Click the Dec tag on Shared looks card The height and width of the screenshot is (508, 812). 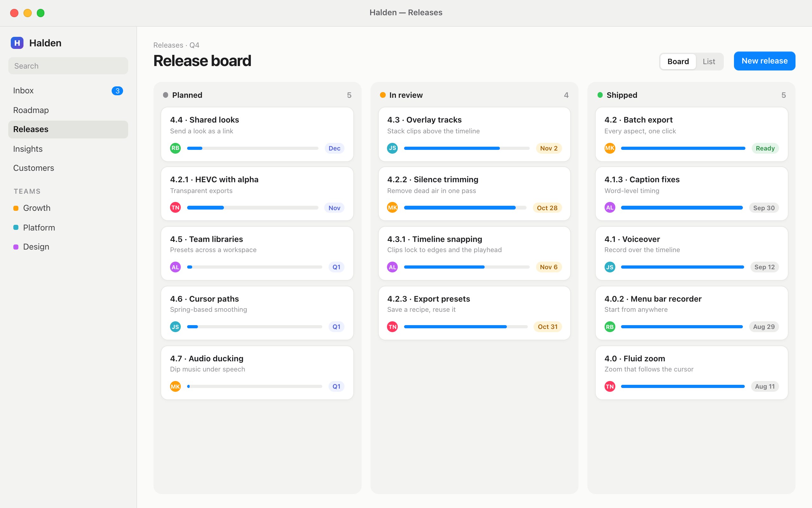tap(334, 148)
